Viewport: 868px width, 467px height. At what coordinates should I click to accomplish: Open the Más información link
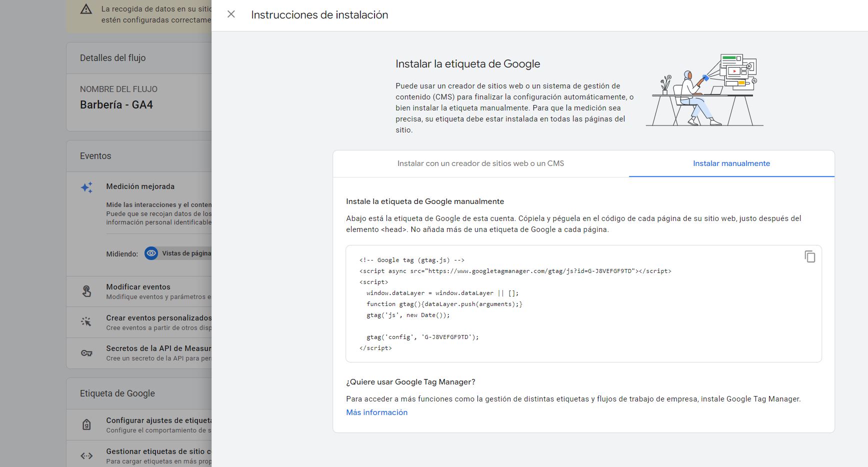[x=376, y=412]
